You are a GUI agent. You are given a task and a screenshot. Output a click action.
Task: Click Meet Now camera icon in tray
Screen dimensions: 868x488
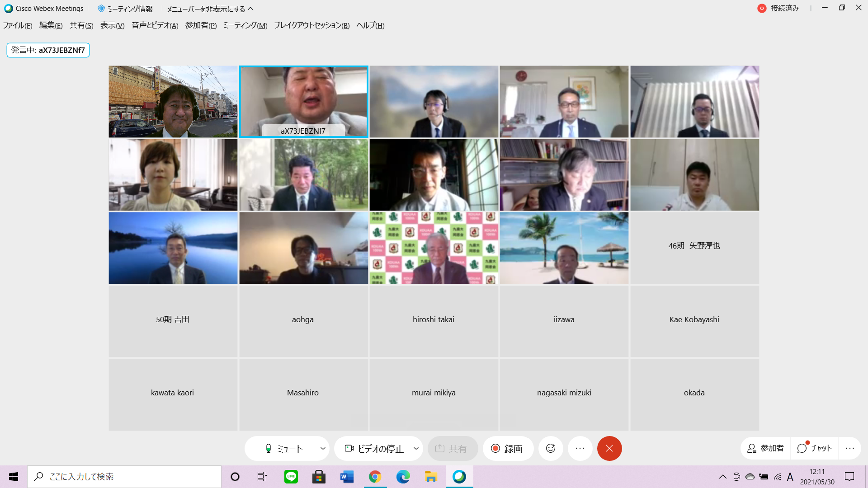pyautogui.click(x=736, y=477)
